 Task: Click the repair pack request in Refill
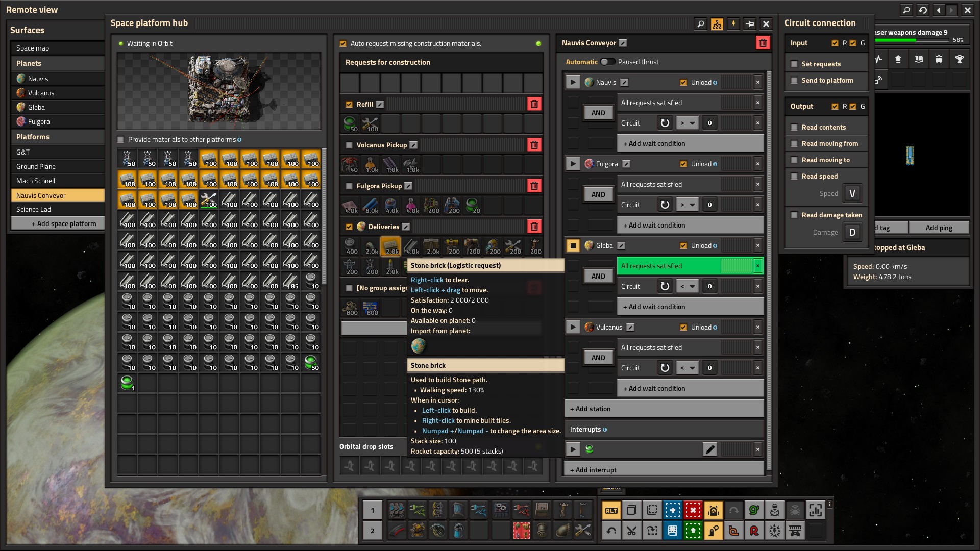370,123
